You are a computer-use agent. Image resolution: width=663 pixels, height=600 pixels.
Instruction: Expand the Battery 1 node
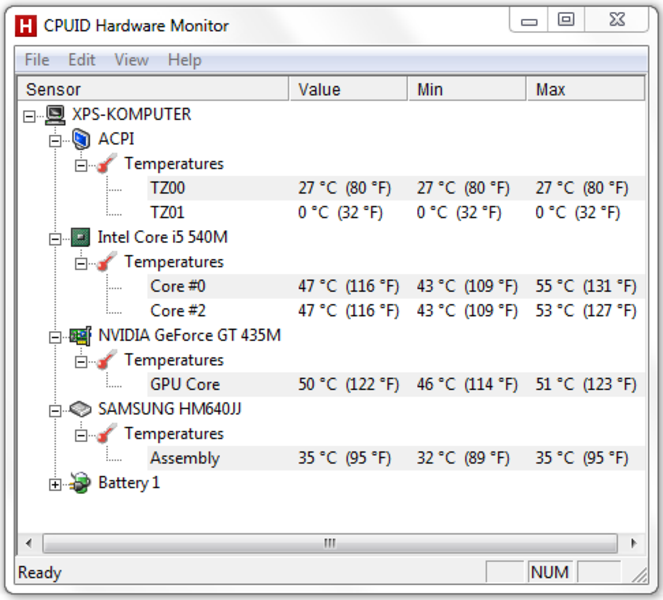click(55, 485)
